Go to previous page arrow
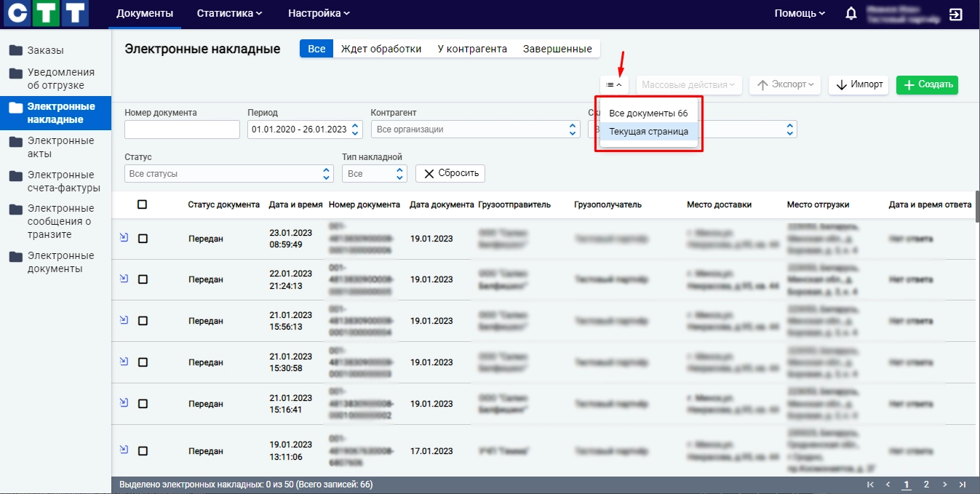The width and height of the screenshot is (980, 494). point(888,485)
